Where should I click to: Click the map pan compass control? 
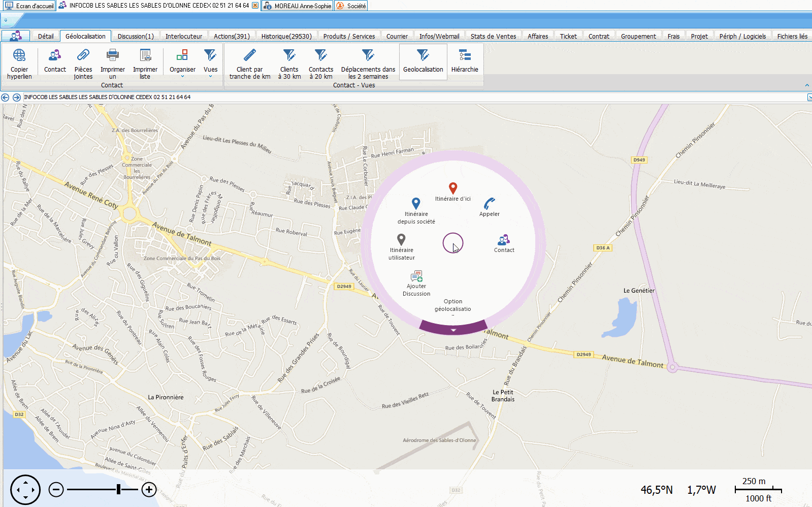click(25, 490)
